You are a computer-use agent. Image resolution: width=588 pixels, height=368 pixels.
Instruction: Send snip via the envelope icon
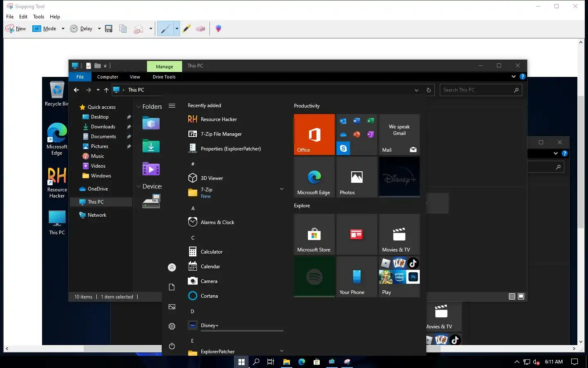(139, 29)
